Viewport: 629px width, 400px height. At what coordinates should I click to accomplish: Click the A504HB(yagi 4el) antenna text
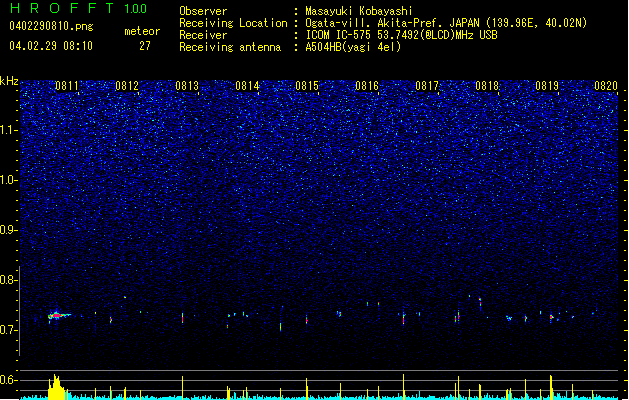click(x=353, y=47)
